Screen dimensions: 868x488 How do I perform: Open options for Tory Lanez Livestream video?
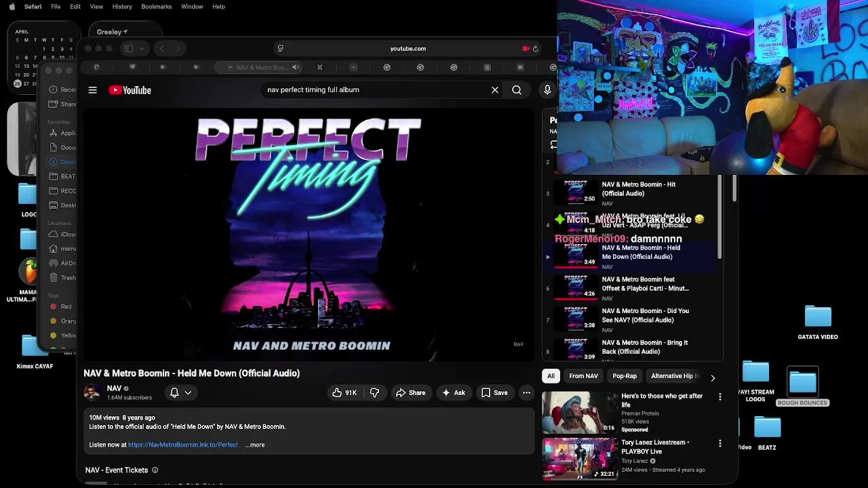pyautogui.click(x=720, y=443)
